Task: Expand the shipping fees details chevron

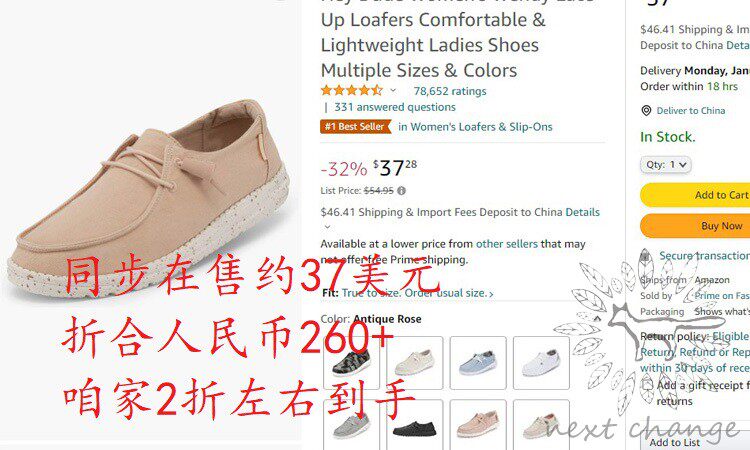Action: tap(328, 227)
